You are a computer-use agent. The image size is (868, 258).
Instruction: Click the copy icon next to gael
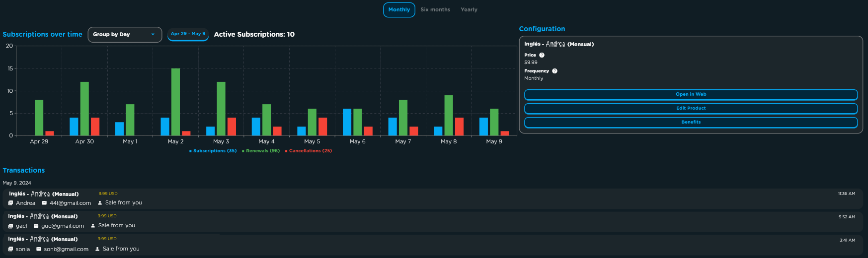10,226
